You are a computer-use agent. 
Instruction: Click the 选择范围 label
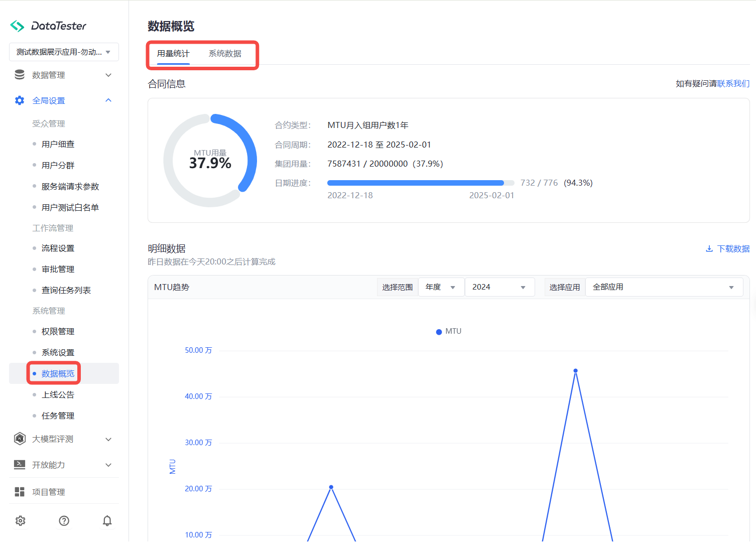[397, 287]
